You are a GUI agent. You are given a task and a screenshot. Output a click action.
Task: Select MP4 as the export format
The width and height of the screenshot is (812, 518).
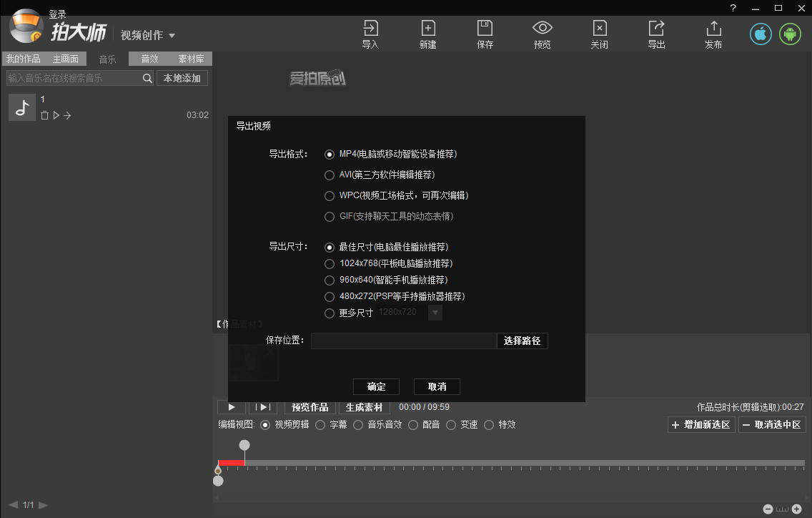[330, 154]
